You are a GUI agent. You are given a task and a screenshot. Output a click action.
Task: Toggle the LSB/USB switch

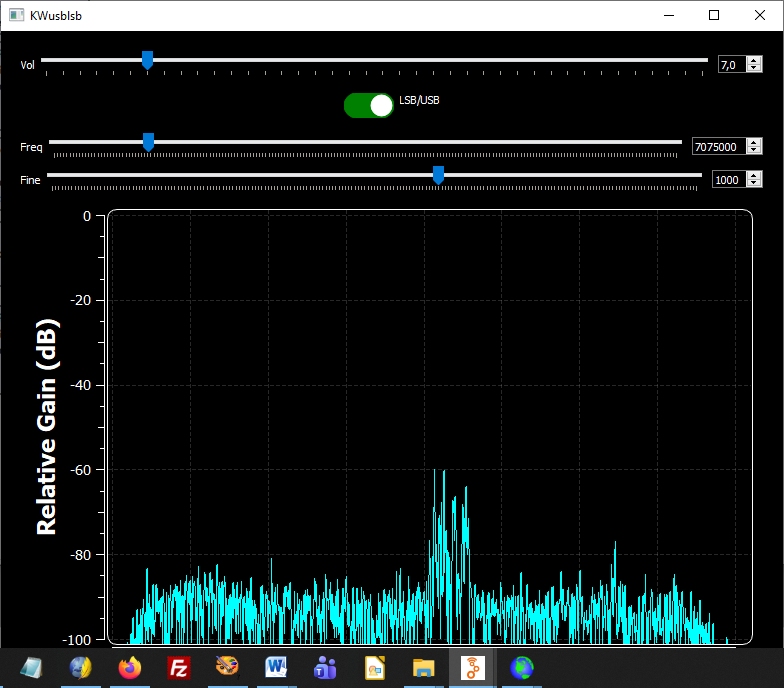(x=369, y=105)
